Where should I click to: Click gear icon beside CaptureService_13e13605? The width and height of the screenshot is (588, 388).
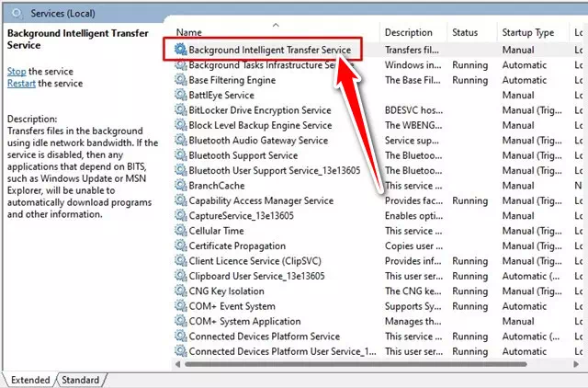tap(180, 215)
